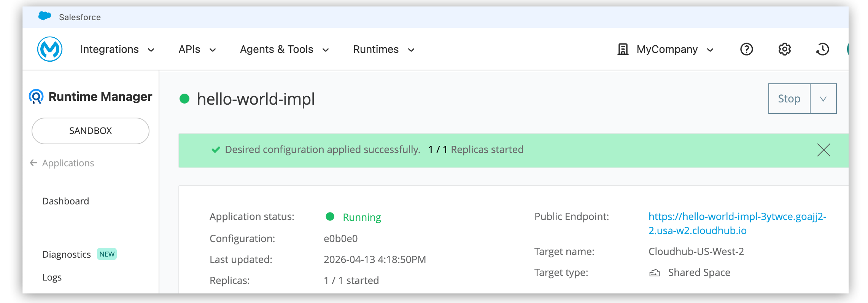
Task: Click the Shared Space target type text
Action: [x=699, y=273]
